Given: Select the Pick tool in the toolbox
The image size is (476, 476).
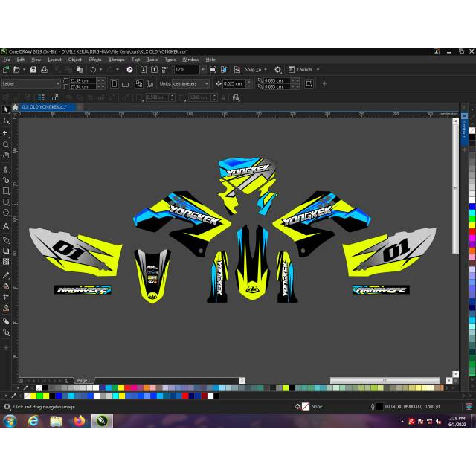Looking at the screenshot, I should click(6, 109).
